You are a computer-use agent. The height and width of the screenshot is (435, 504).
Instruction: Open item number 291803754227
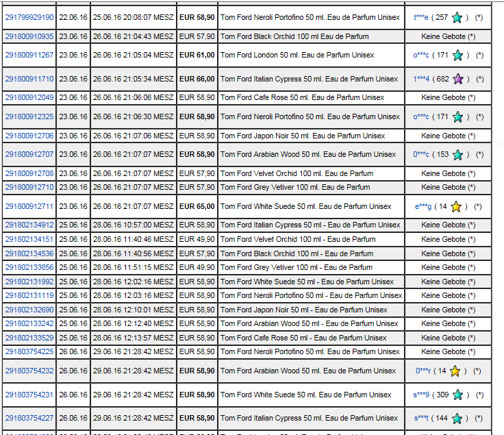[29, 418]
